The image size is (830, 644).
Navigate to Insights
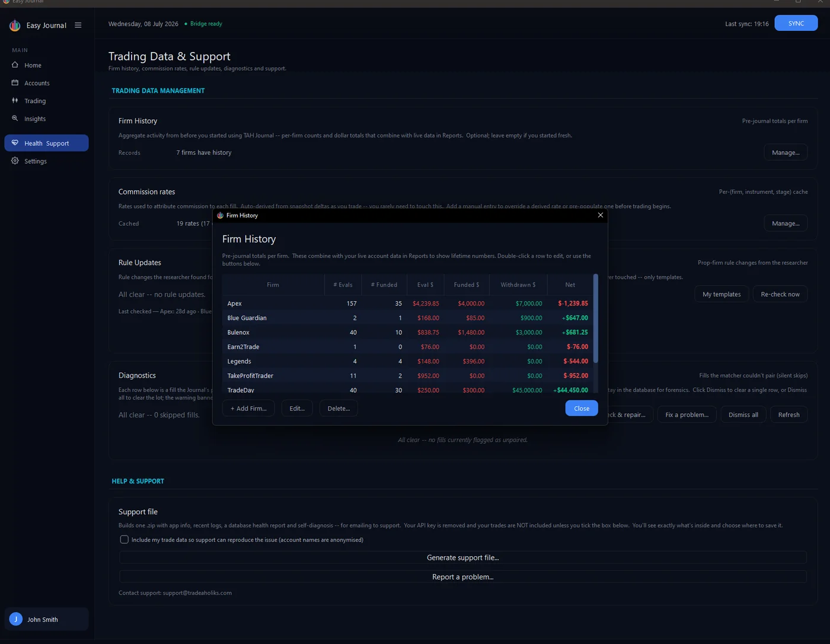point(46,119)
